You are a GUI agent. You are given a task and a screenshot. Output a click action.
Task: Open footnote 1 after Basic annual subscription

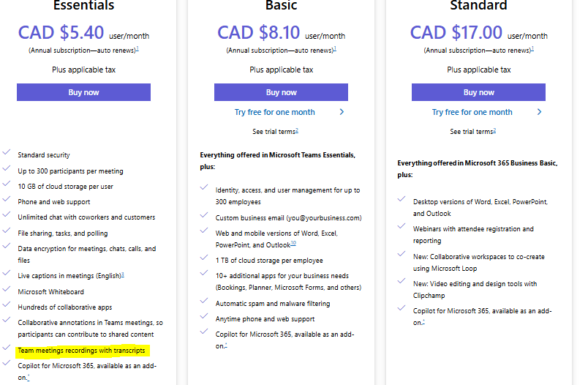tap(335, 49)
